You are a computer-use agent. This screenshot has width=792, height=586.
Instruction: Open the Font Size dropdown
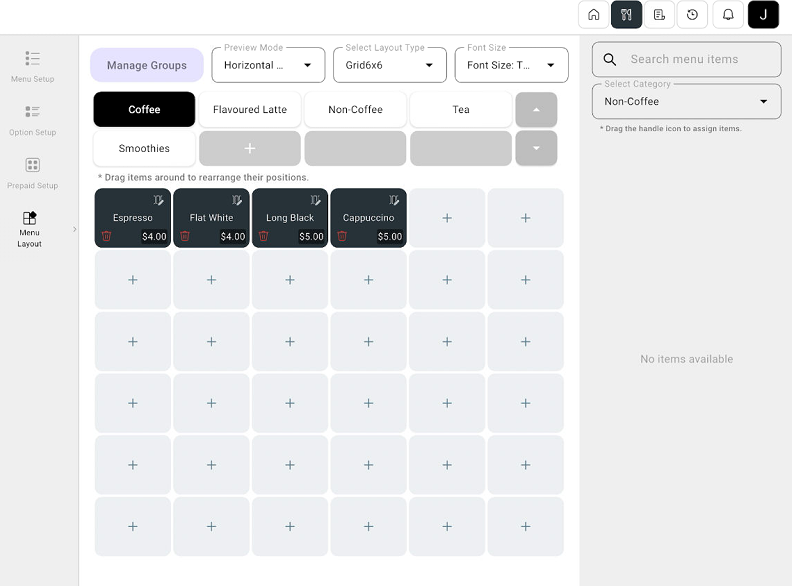tap(511, 65)
